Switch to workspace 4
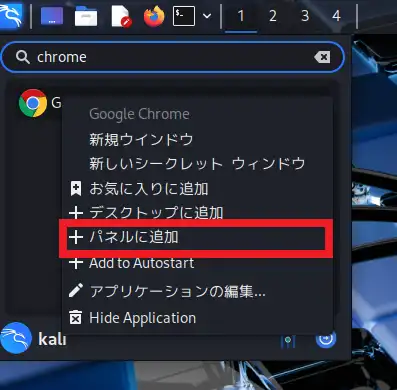 point(336,16)
